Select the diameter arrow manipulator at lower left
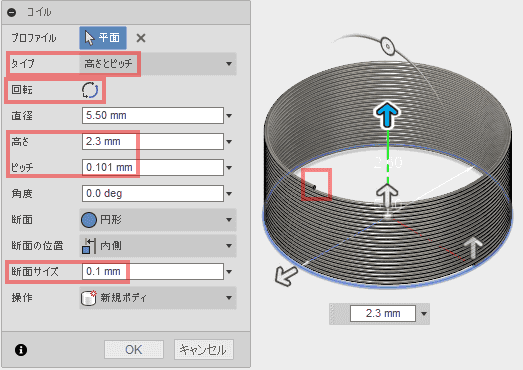Image resolution: width=523 pixels, height=370 pixels. pos(286,276)
